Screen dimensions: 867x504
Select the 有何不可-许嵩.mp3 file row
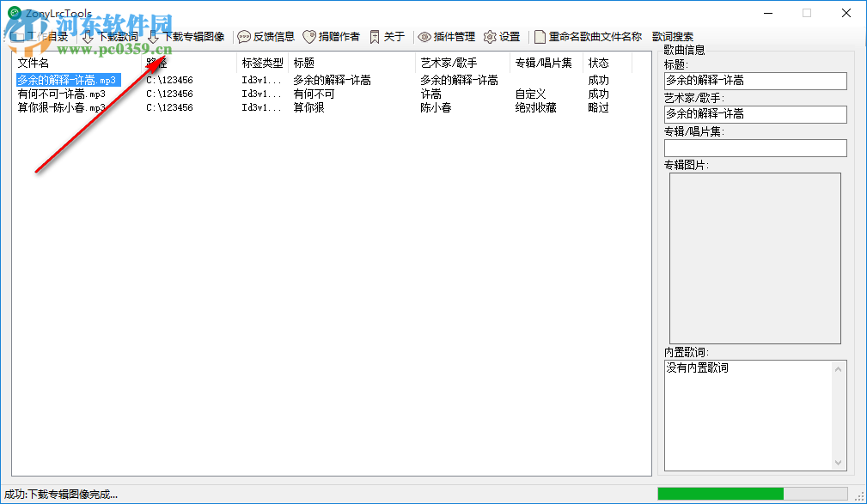(x=60, y=94)
